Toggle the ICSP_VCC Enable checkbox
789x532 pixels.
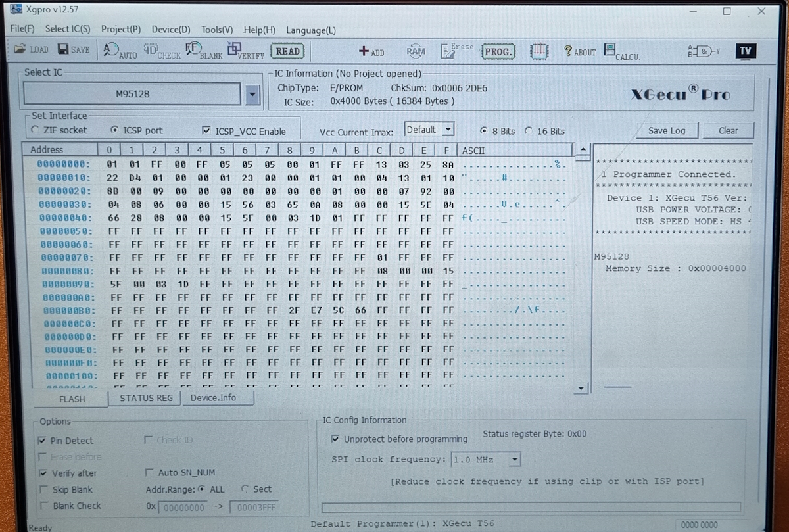point(206,131)
